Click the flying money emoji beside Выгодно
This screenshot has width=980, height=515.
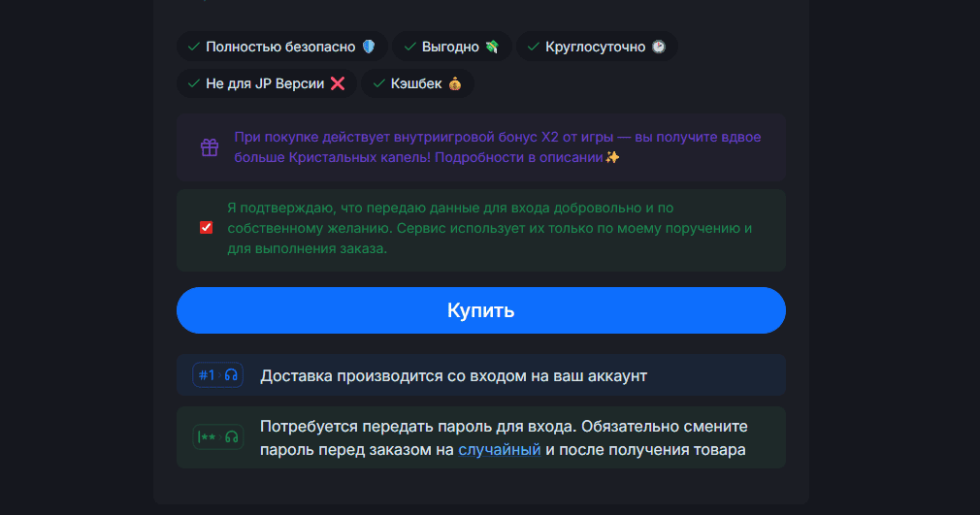click(492, 47)
